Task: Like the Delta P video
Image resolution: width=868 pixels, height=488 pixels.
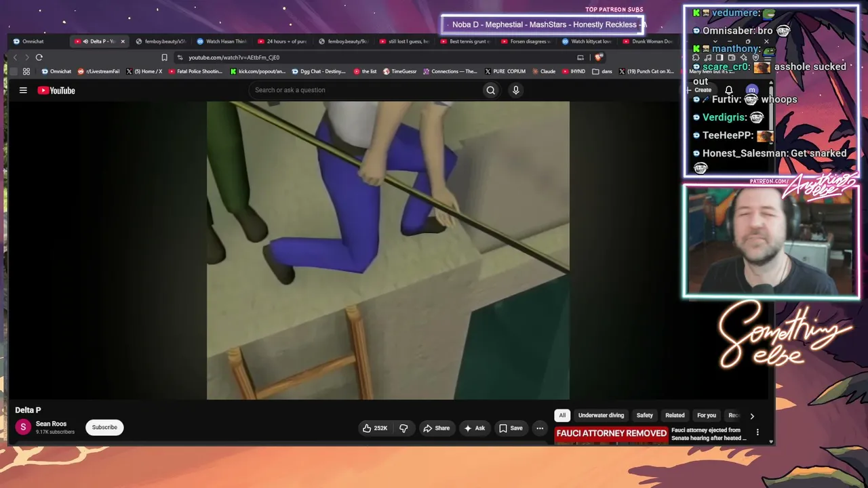Action: [x=375, y=428]
